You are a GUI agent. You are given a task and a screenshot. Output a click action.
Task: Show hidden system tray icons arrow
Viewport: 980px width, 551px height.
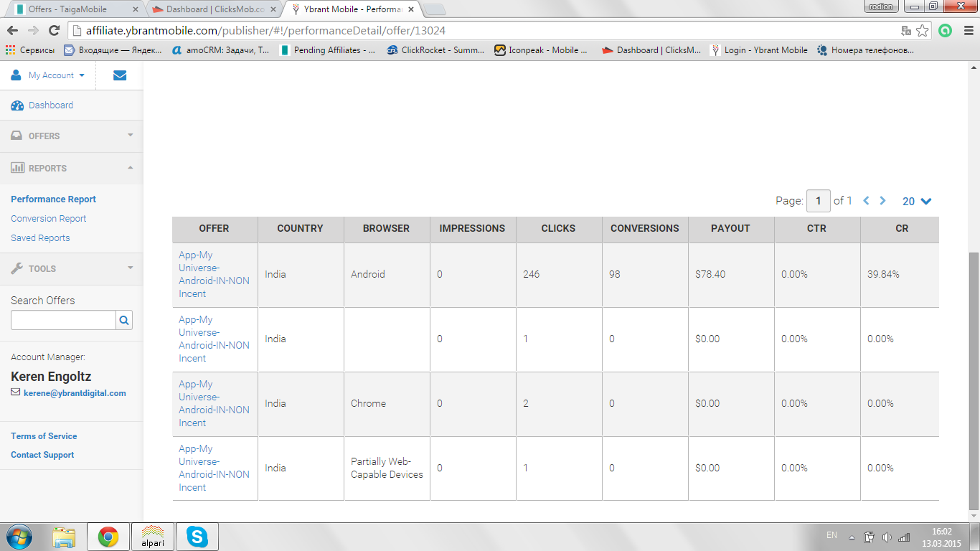point(852,537)
